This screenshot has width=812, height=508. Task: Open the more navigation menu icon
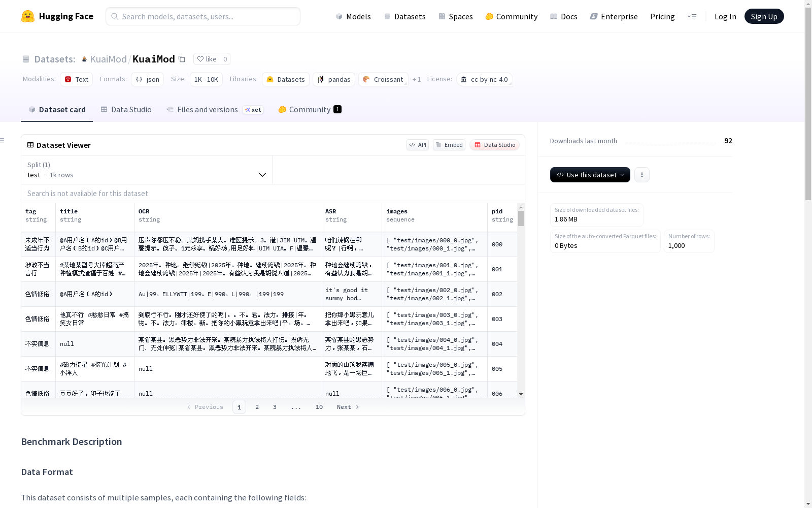click(692, 16)
